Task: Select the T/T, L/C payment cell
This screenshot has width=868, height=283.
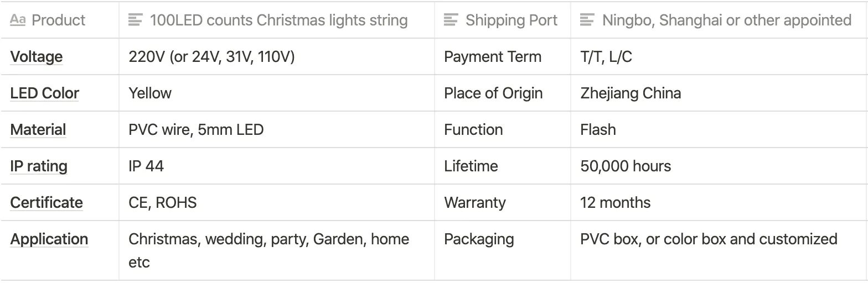Action: (x=719, y=56)
